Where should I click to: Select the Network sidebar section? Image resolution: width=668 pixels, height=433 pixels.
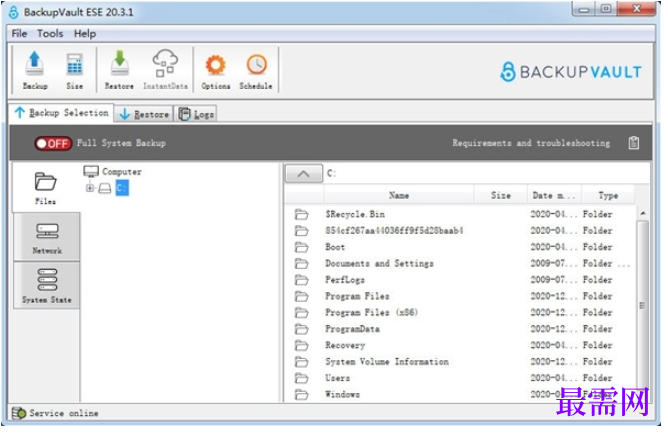(47, 237)
